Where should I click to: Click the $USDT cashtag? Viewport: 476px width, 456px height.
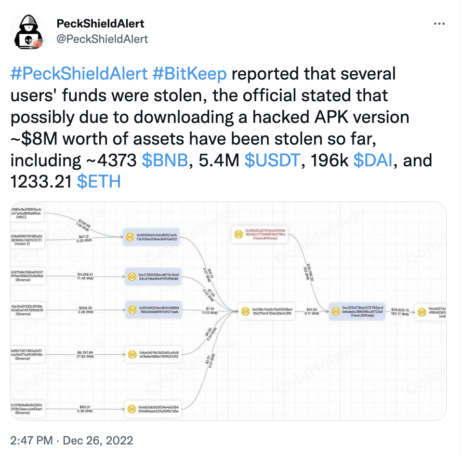pyautogui.click(x=272, y=160)
